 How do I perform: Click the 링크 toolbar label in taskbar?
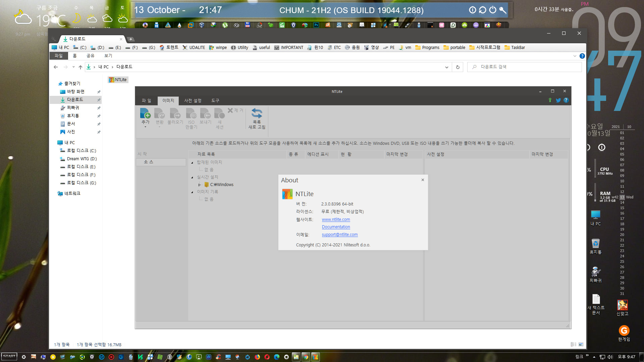tap(579, 357)
